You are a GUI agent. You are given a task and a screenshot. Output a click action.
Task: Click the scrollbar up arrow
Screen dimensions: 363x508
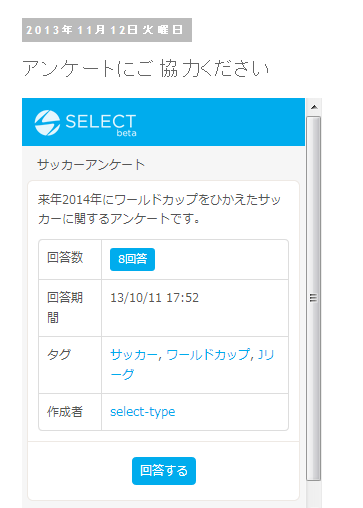tap(314, 107)
